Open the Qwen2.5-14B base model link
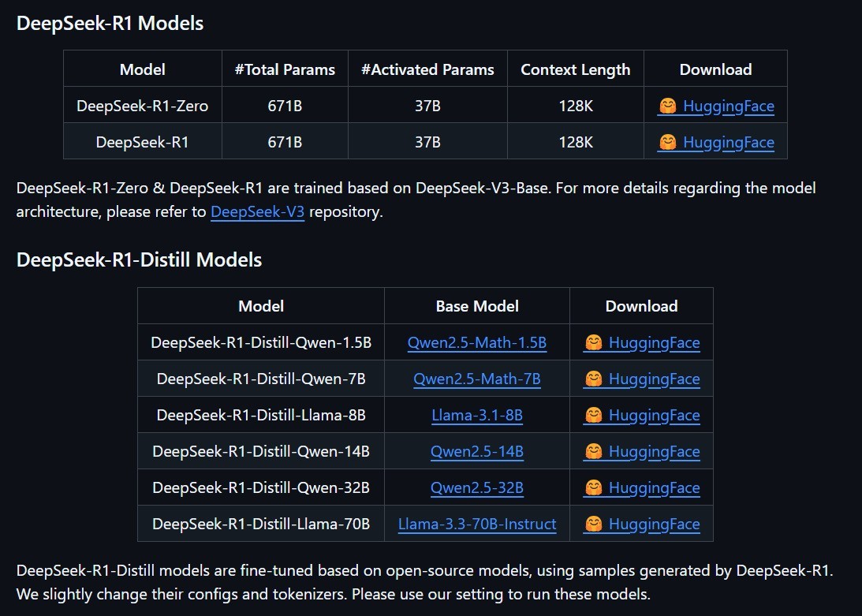The image size is (862, 616). coord(476,452)
